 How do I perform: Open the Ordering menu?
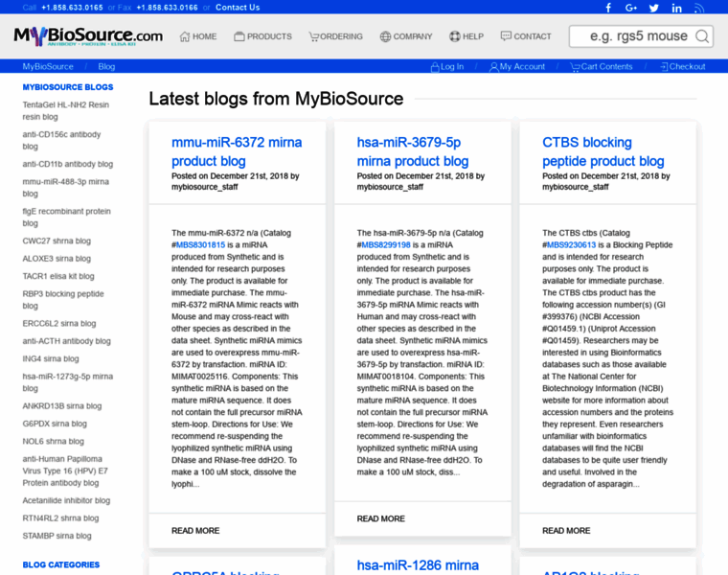pos(335,36)
